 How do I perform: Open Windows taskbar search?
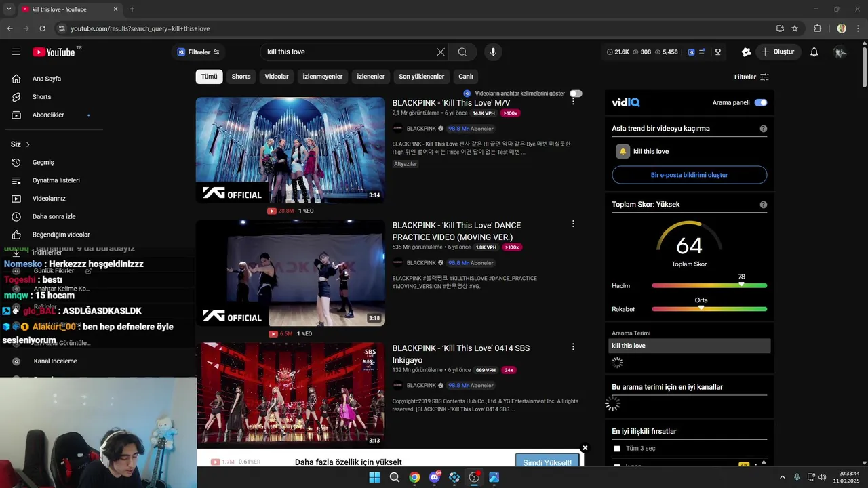click(394, 477)
